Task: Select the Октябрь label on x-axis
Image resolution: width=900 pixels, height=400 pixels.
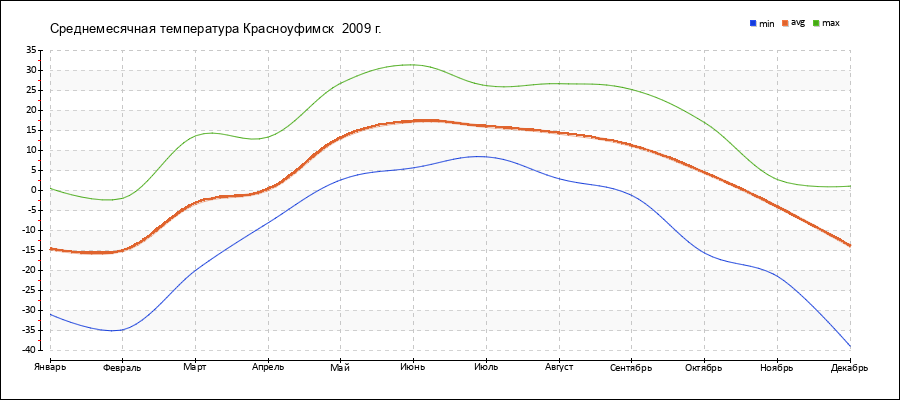Action: pos(704,367)
